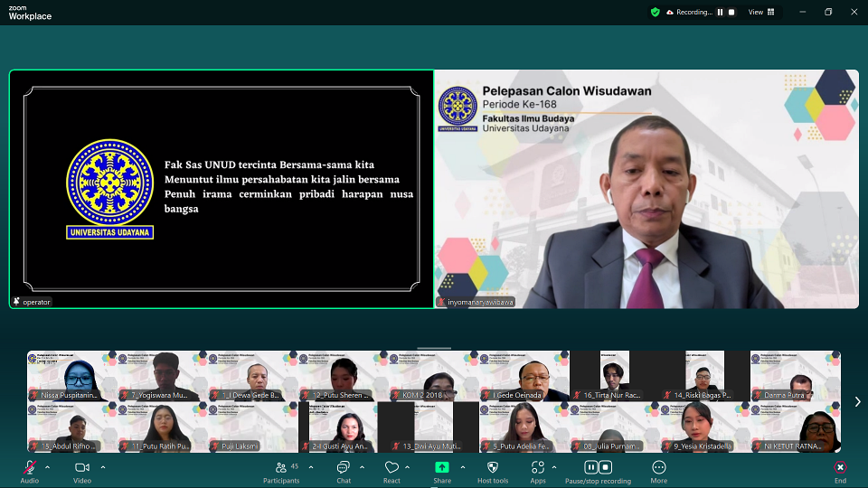Select 16_Tirta Nur Rac participant thumbnail
This screenshot has width=868, height=488.
615,376
